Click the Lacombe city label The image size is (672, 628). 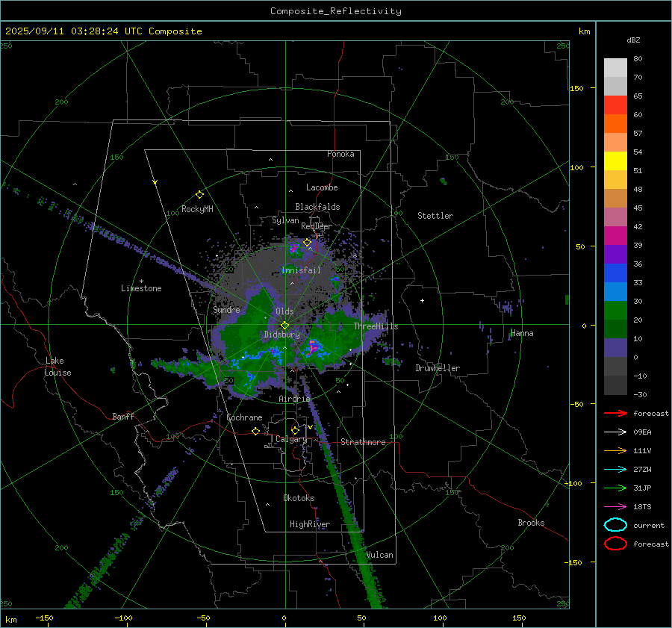click(x=322, y=187)
